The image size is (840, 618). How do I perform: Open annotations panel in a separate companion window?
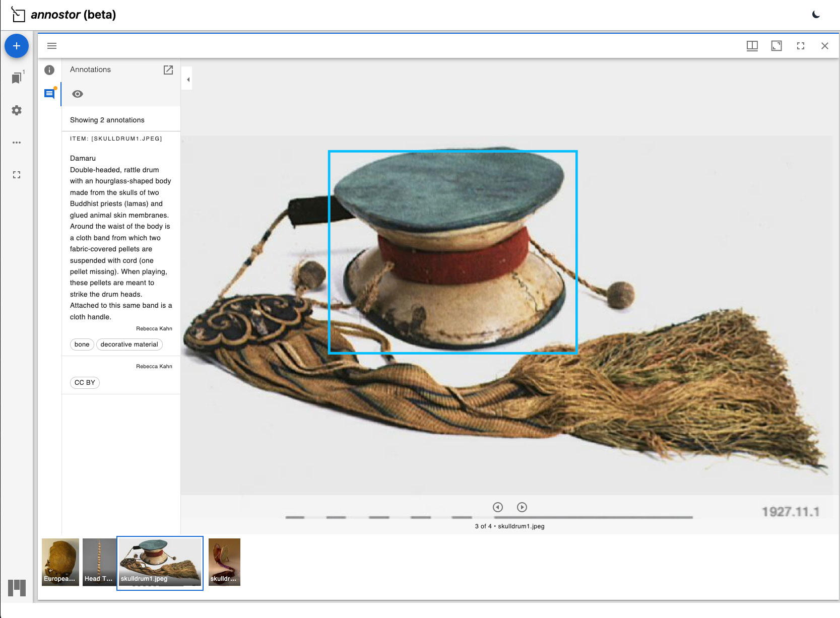tap(168, 70)
